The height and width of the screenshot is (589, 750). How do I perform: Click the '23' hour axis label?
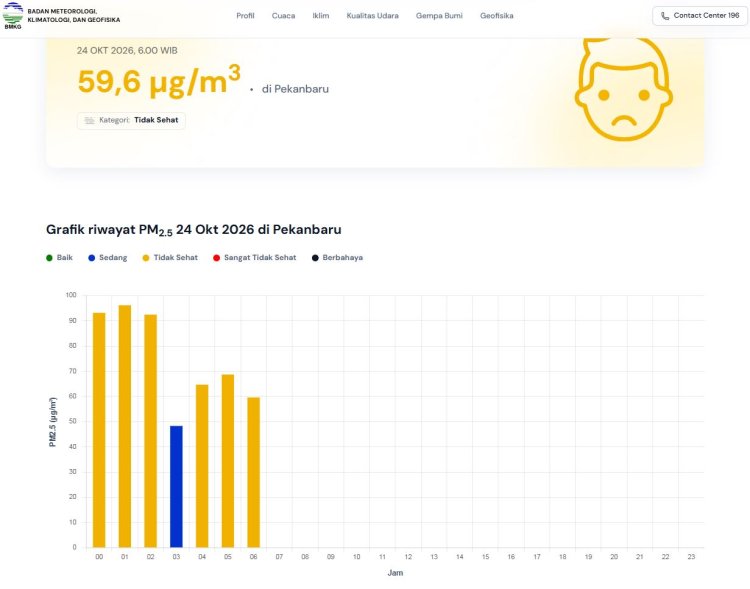coord(691,557)
